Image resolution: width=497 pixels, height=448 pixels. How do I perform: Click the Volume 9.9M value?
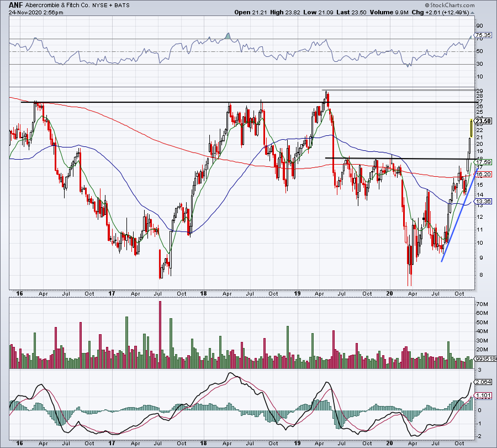coord(389,12)
